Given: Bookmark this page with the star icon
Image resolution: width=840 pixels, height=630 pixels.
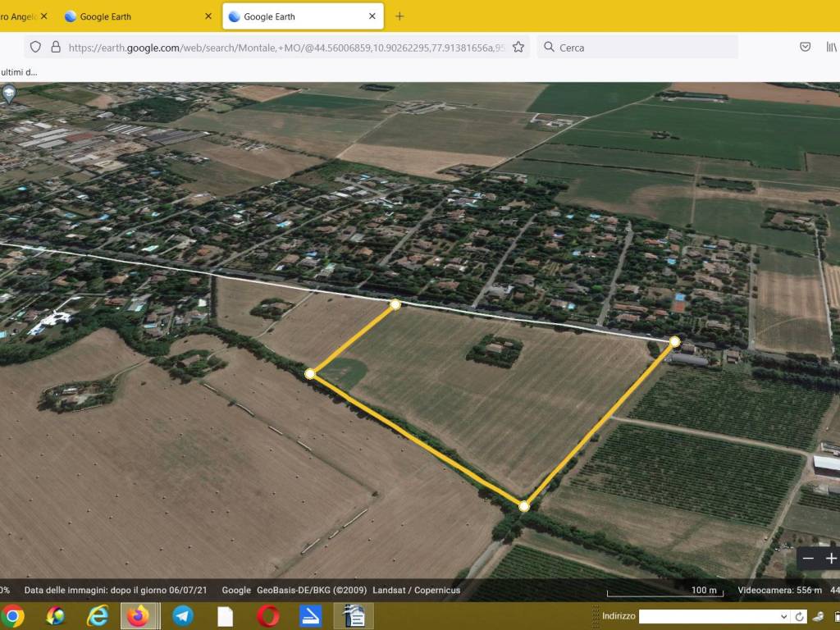Looking at the screenshot, I should click(518, 47).
